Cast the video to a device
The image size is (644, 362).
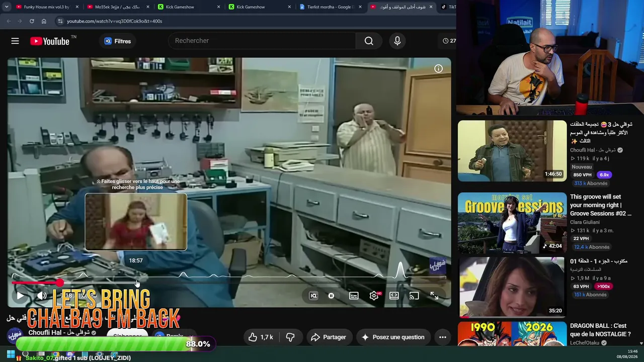[x=414, y=296]
